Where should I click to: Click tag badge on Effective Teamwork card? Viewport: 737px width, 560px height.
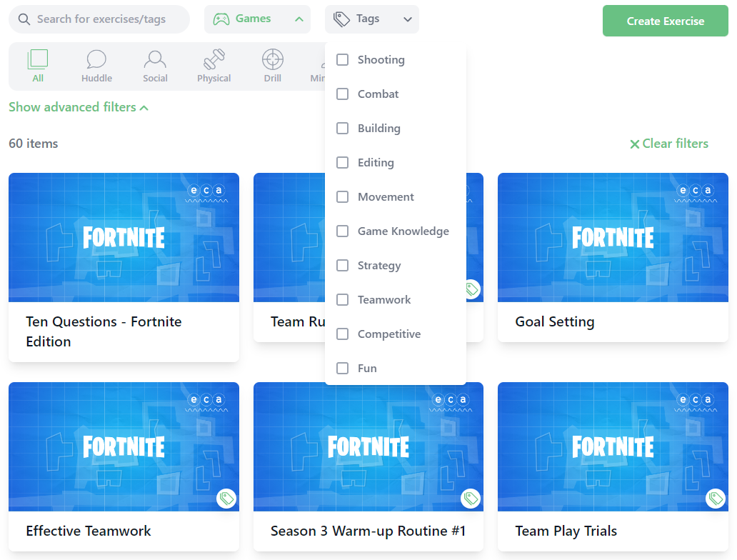click(x=226, y=499)
